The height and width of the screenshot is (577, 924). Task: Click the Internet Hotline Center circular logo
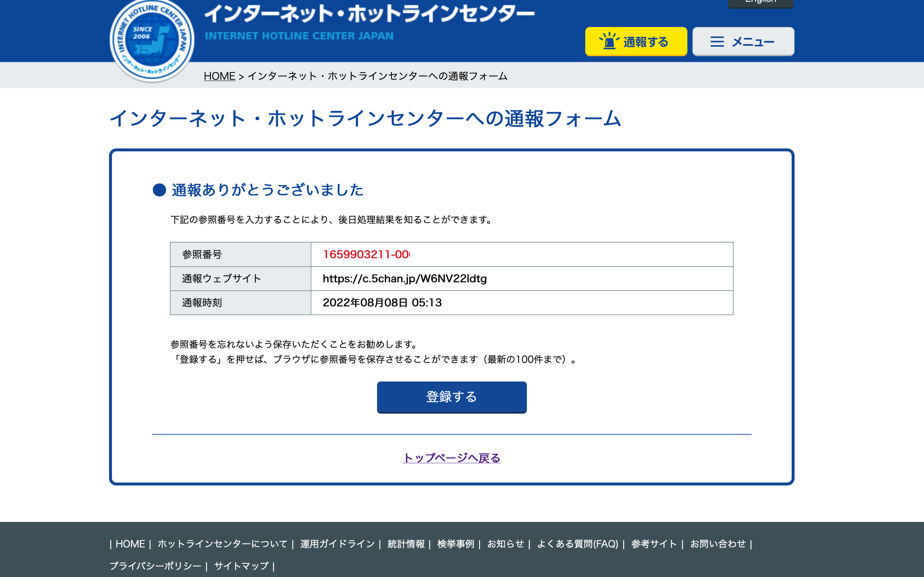click(x=152, y=40)
